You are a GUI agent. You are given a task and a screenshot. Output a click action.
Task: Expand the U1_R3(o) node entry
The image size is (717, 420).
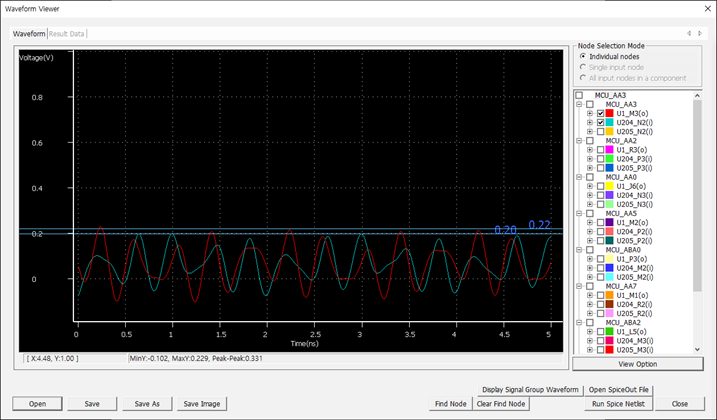pyautogui.click(x=590, y=149)
